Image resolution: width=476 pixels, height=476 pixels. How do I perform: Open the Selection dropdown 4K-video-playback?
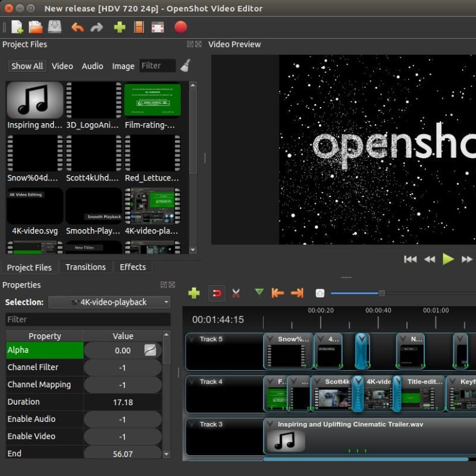point(109,302)
